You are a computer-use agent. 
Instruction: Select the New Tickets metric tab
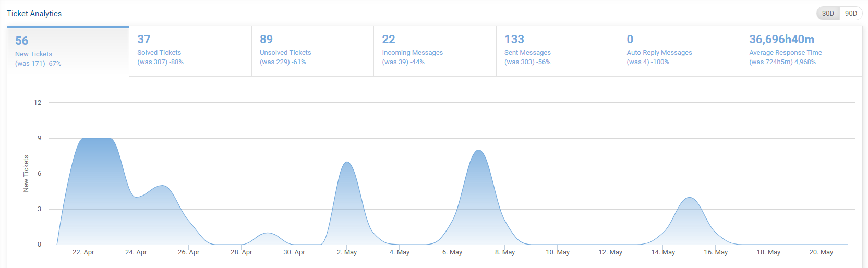coord(68,52)
